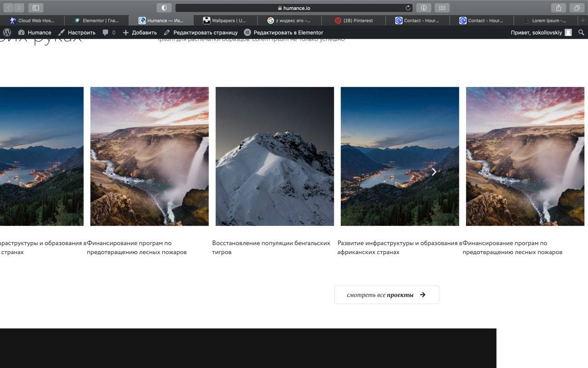Switch to the z индекс это Google tab

[289, 20]
